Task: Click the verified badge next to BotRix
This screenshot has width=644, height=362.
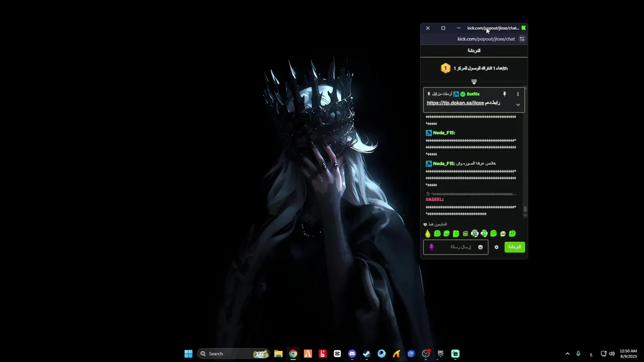Action: (463, 94)
